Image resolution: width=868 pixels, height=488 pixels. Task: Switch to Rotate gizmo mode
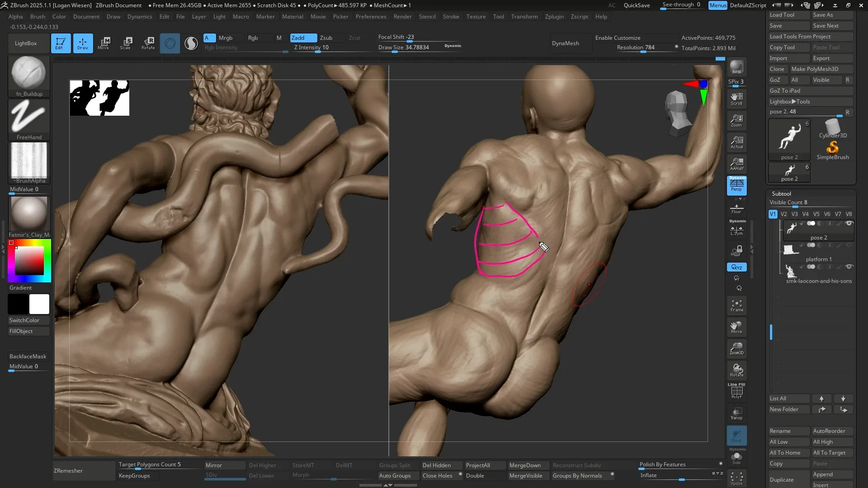click(x=148, y=43)
